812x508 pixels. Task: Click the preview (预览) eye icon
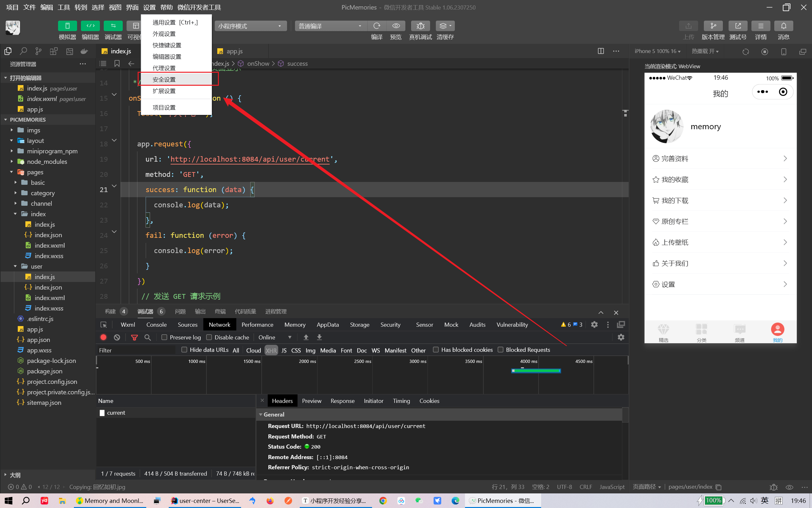396,26
